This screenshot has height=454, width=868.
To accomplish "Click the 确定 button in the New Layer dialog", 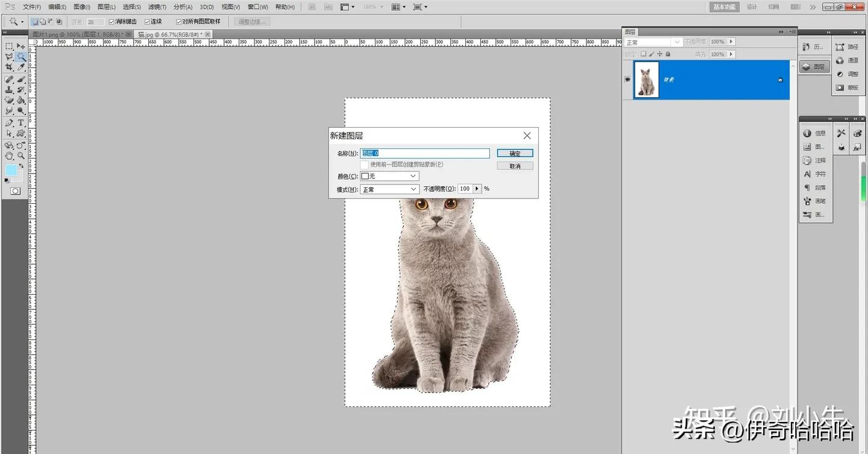I will 514,153.
